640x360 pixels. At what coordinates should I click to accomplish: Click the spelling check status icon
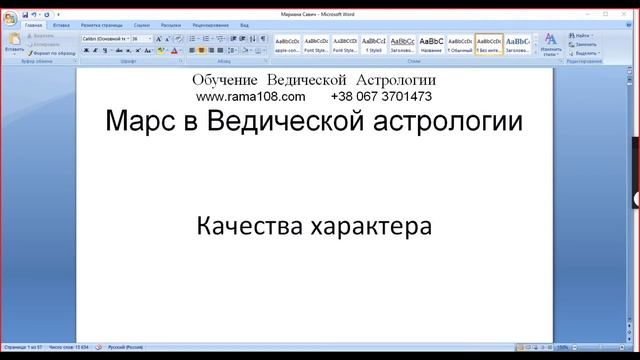coord(98,347)
